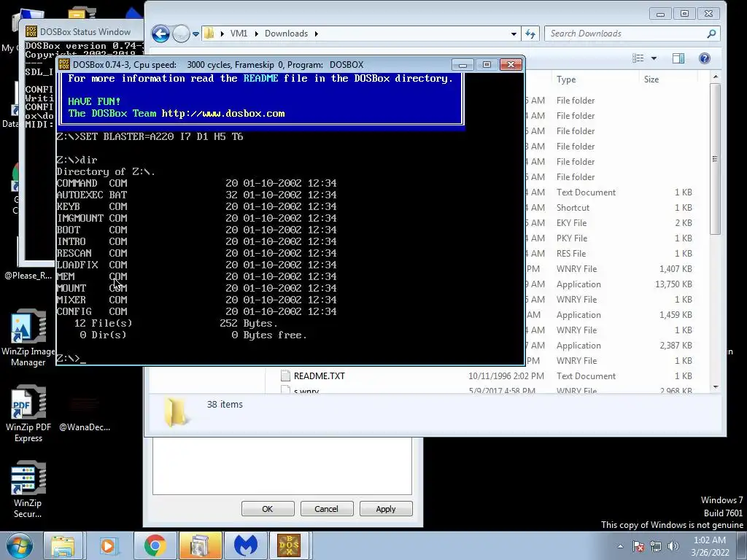Image resolution: width=747 pixels, height=560 pixels.
Task: Click the Cancel button in the dialog
Action: click(327, 508)
